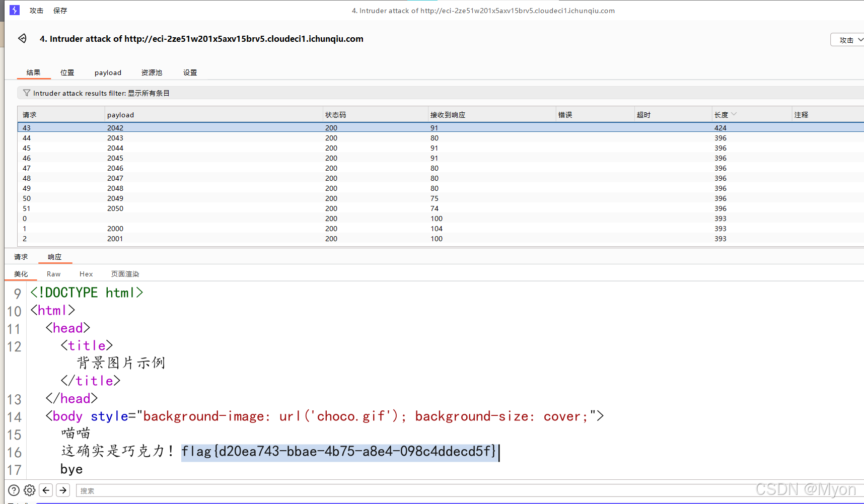Select result row with payload 2048
This screenshot has height=504, width=864.
tap(441, 188)
